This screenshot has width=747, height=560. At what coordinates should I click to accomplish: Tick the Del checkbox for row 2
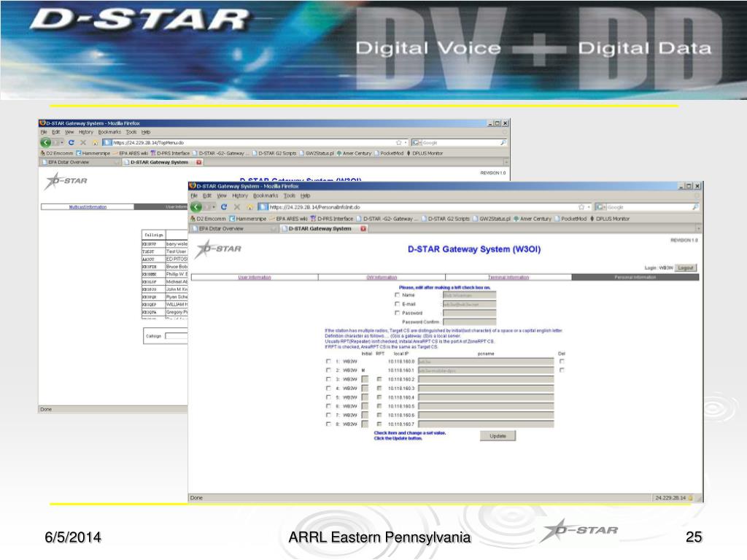(x=562, y=370)
